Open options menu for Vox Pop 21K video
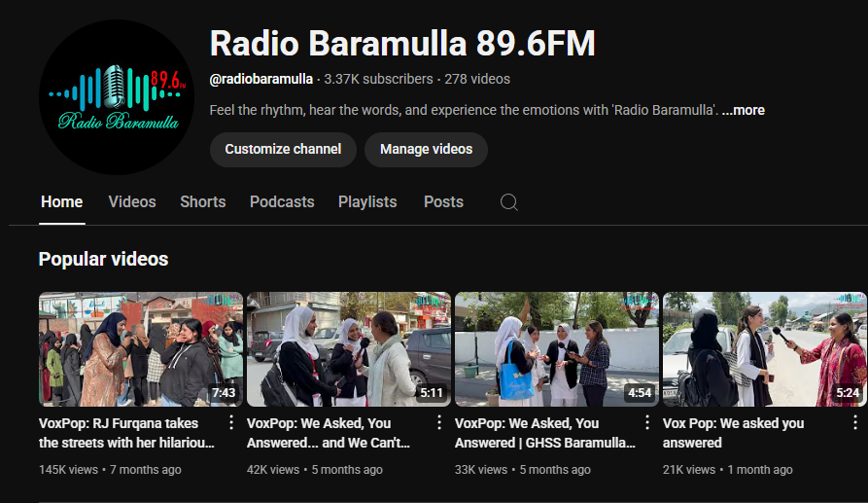This screenshot has height=503, width=868. tap(855, 423)
